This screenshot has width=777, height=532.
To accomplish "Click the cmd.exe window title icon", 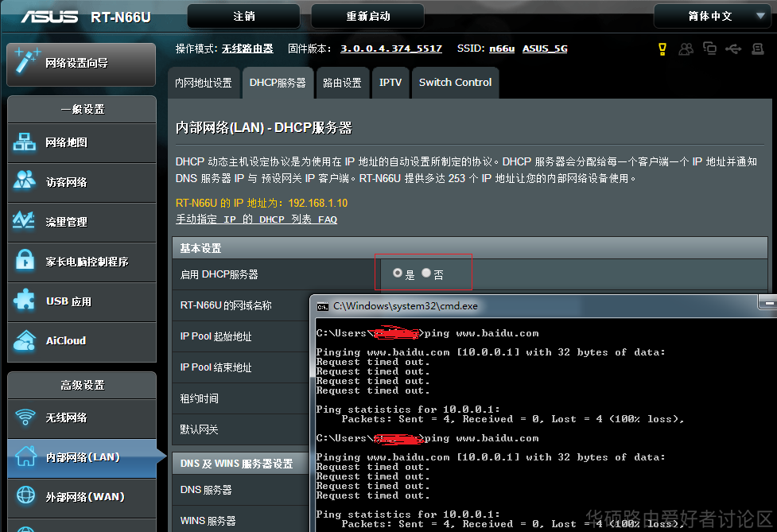I will 323,307.
